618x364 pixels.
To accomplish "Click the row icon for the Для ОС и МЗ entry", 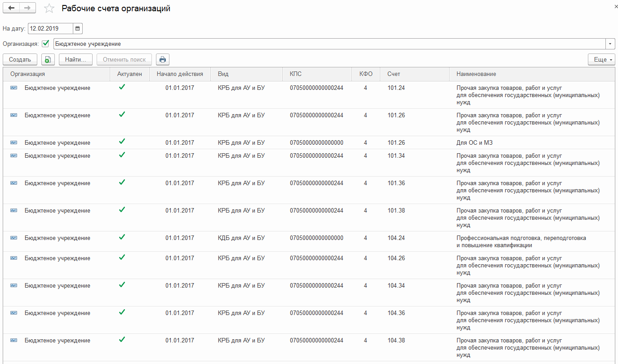I will tap(14, 143).
